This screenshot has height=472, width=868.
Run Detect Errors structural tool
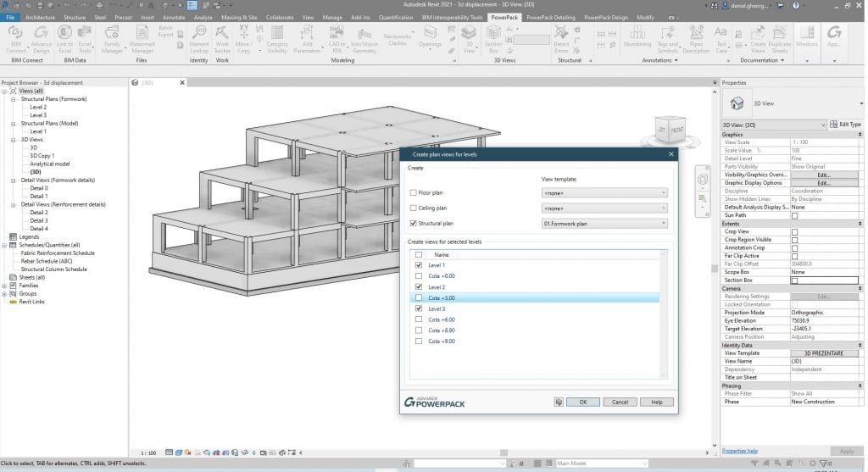click(x=561, y=39)
